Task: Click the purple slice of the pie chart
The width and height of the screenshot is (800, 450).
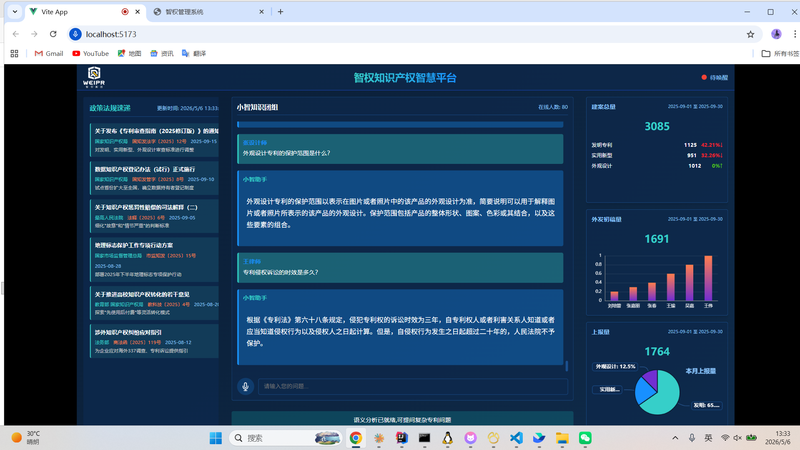Action: (x=651, y=378)
